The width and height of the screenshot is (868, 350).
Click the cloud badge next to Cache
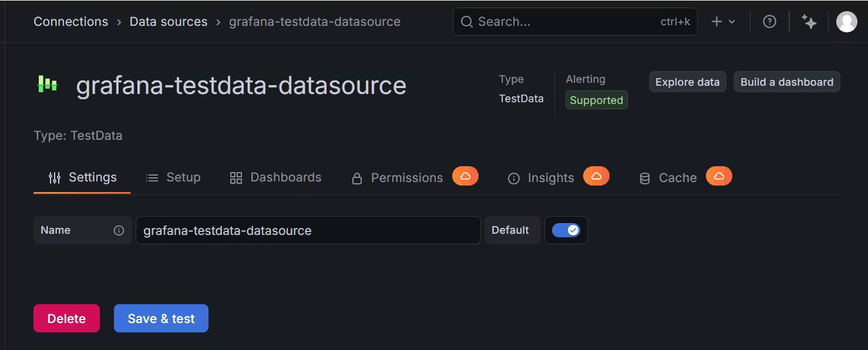[x=719, y=176]
